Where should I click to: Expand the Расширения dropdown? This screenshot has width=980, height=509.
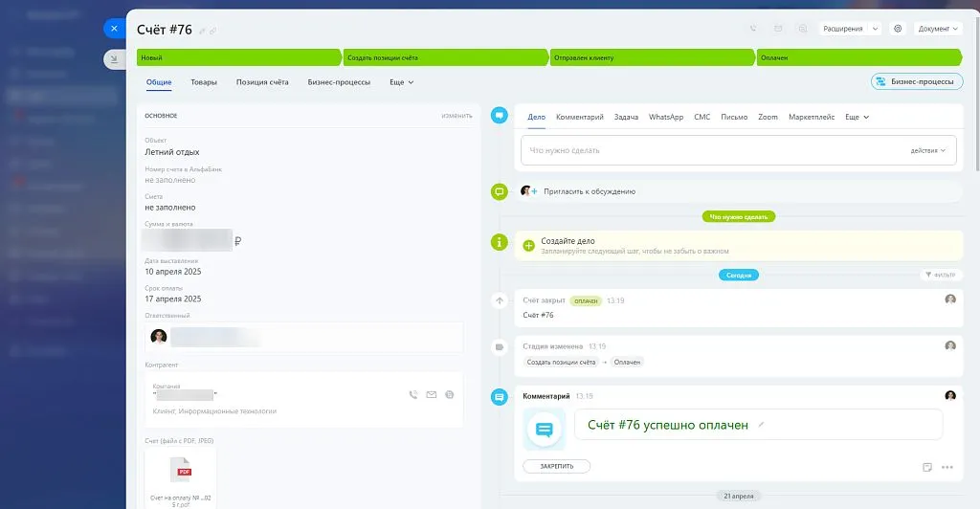(x=851, y=29)
